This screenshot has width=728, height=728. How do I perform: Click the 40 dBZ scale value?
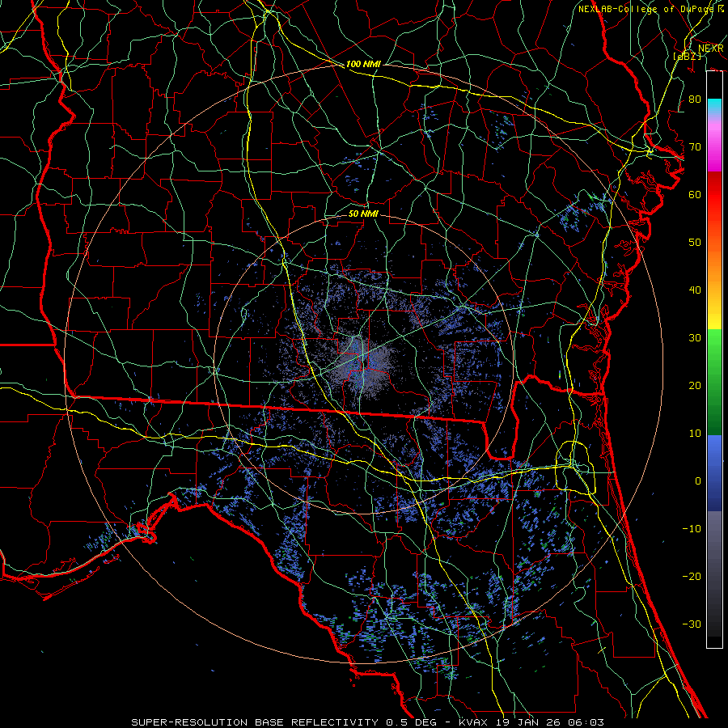695,290
